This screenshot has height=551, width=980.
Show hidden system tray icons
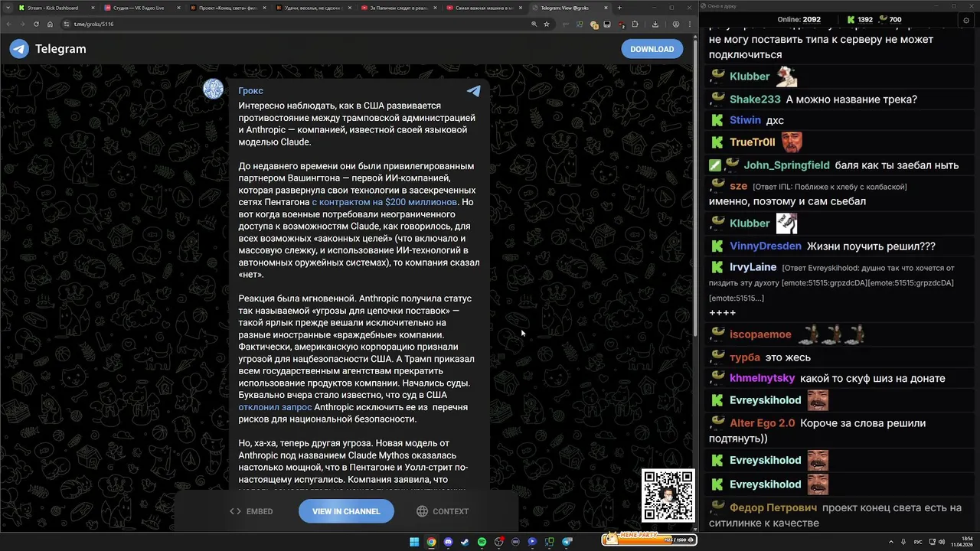(891, 542)
